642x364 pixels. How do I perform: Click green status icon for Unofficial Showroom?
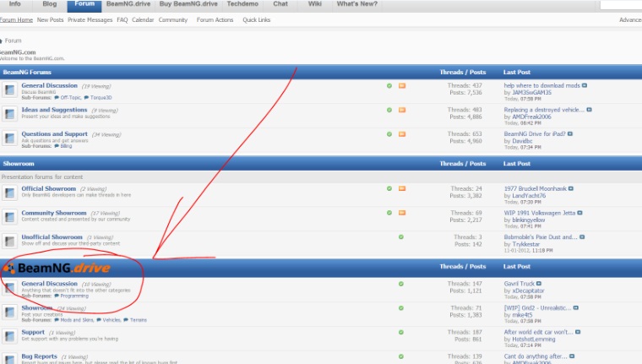(x=401, y=236)
